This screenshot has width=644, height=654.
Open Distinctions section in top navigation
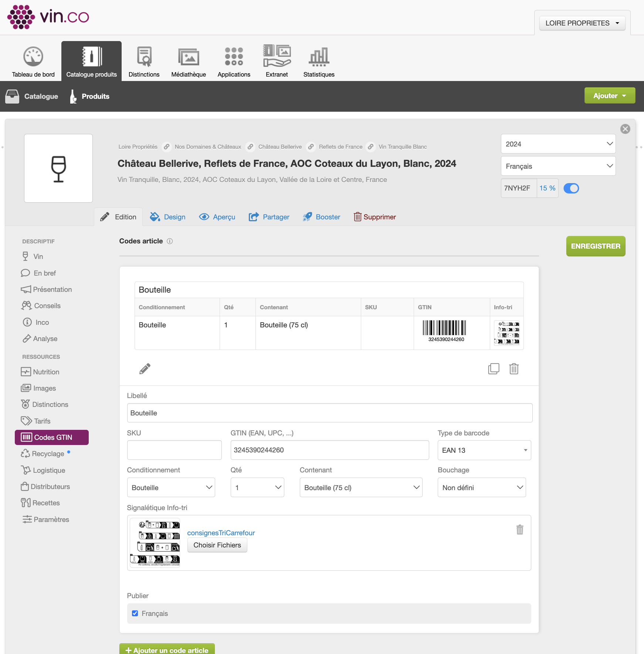(144, 61)
